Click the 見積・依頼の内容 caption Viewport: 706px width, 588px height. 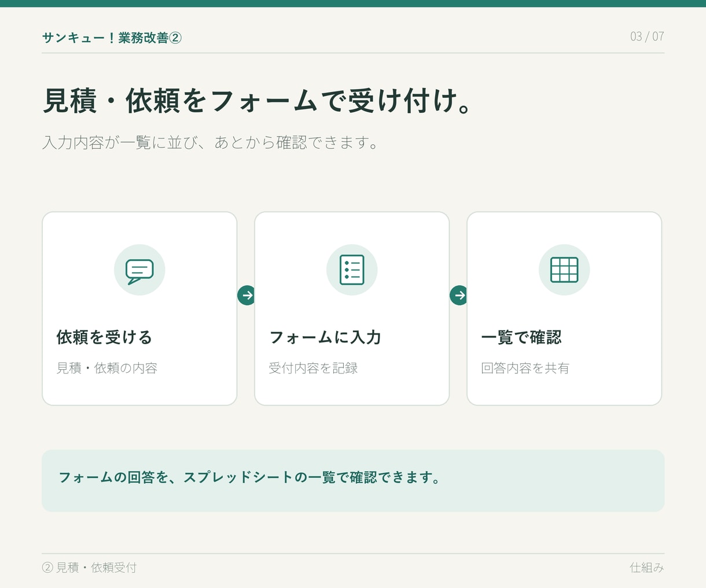pos(107,368)
